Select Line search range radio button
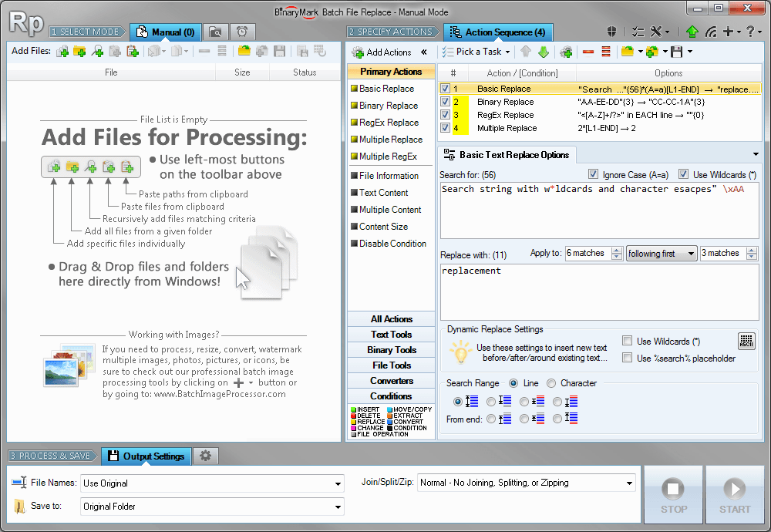 [x=513, y=383]
